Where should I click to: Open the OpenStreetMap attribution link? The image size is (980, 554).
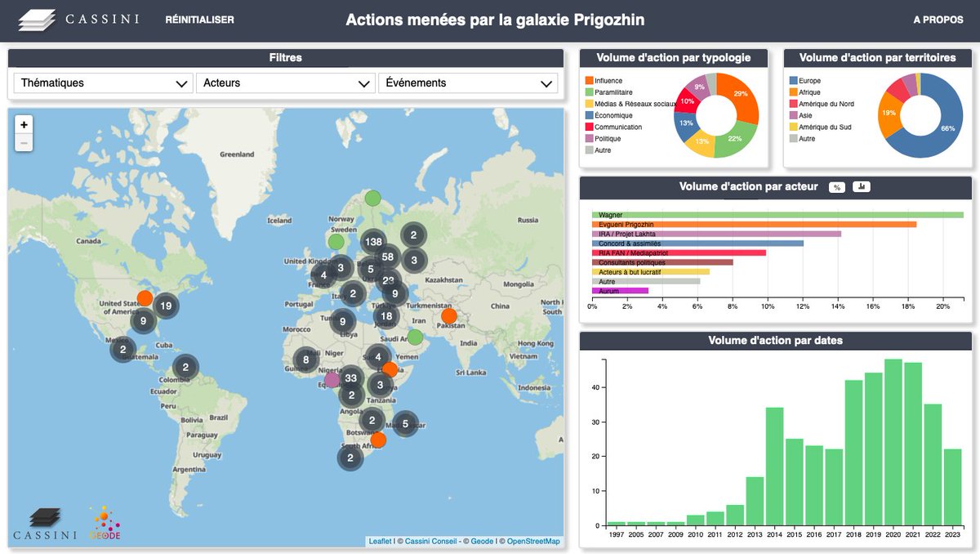[x=533, y=542]
